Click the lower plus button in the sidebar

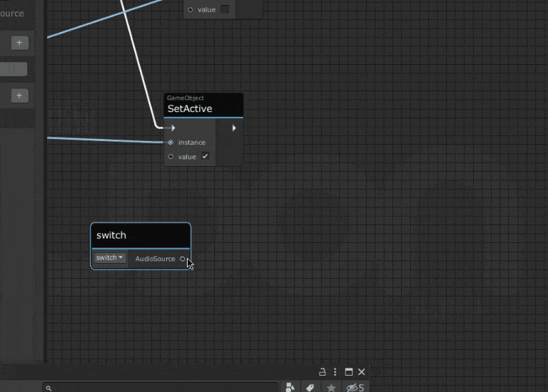(19, 96)
